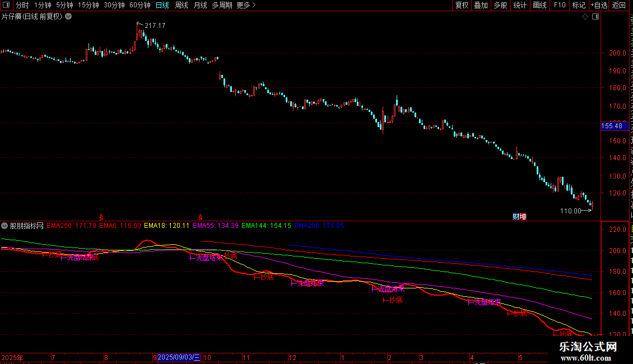Select the 日线 daily chart tab
The width and height of the screenshot is (633, 364).
(x=162, y=5)
